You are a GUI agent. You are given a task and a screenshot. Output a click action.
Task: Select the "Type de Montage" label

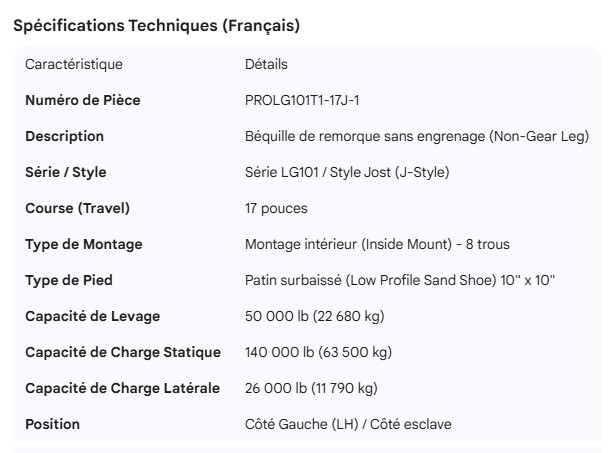(x=83, y=244)
